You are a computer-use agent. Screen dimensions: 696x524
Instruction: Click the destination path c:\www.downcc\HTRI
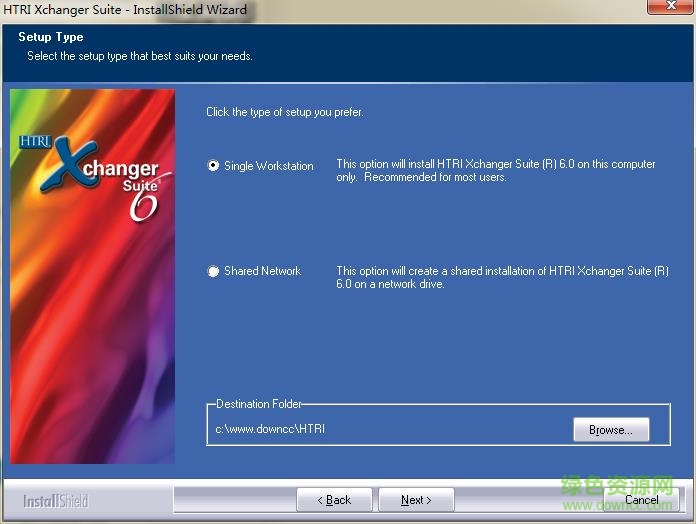point(270,429)
